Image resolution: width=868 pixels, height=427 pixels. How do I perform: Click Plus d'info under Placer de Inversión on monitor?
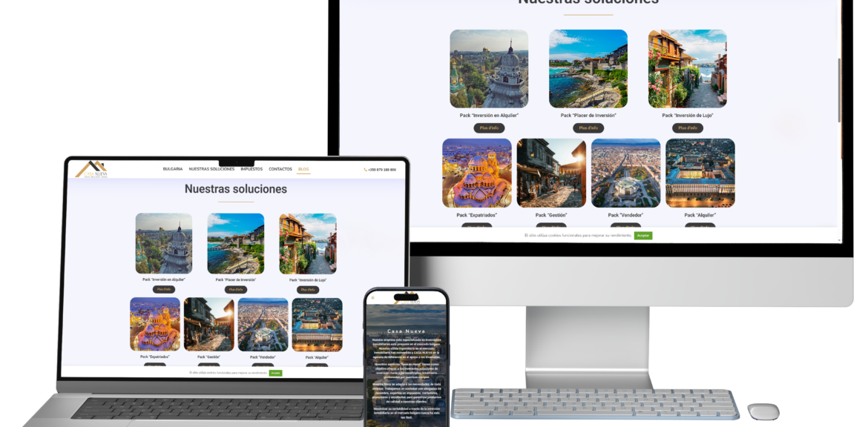tap(588, 128)
